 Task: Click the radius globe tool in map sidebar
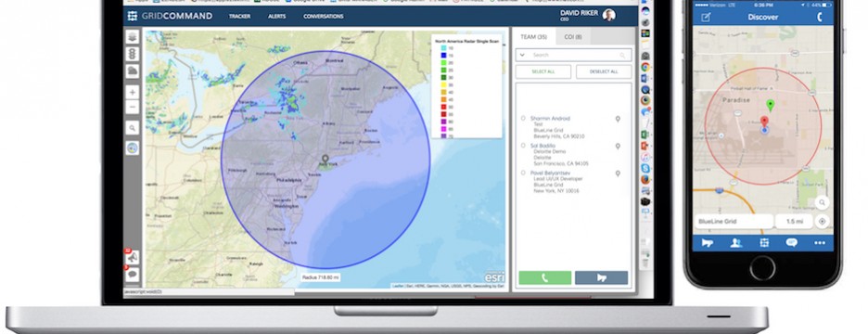point(133,148)
